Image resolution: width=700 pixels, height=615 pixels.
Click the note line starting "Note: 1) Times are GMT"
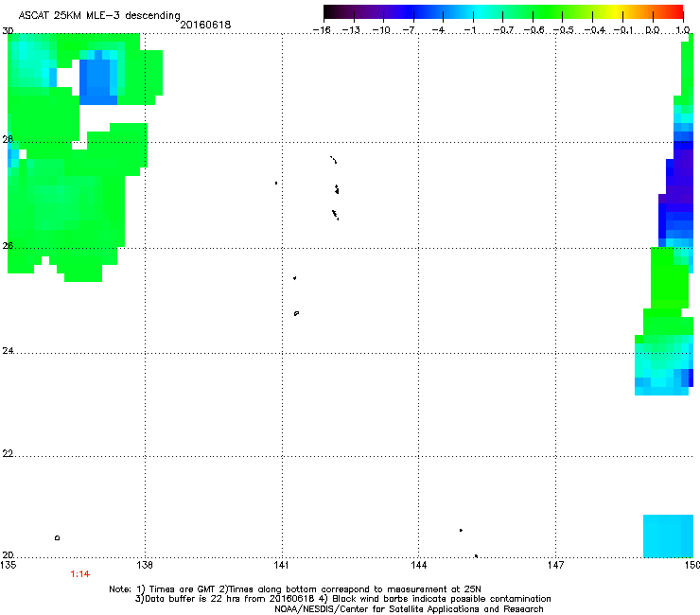coord(295,589)
